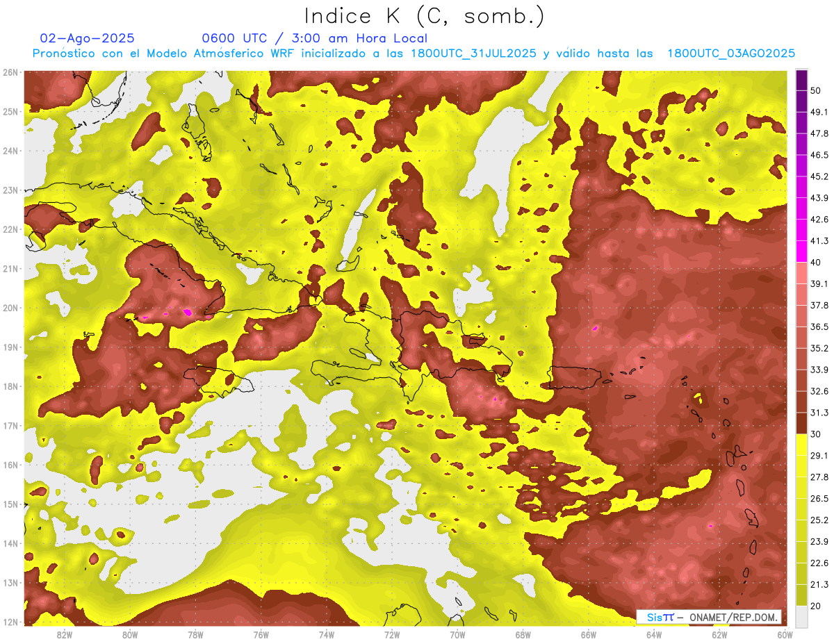Click the colorbar value '49.1'
Viewport: 834px width, 644px height.
point(819,113)
